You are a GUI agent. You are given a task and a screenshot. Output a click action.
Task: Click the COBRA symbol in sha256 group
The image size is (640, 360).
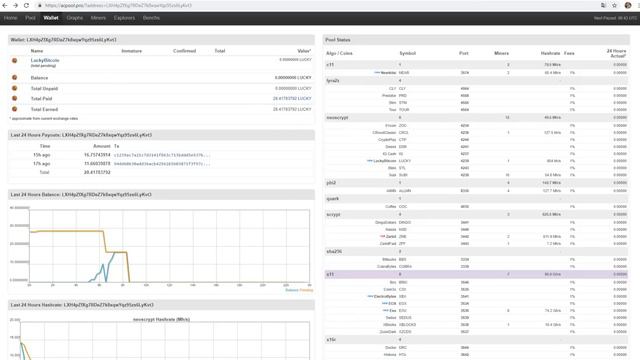[x=405, y=267]
